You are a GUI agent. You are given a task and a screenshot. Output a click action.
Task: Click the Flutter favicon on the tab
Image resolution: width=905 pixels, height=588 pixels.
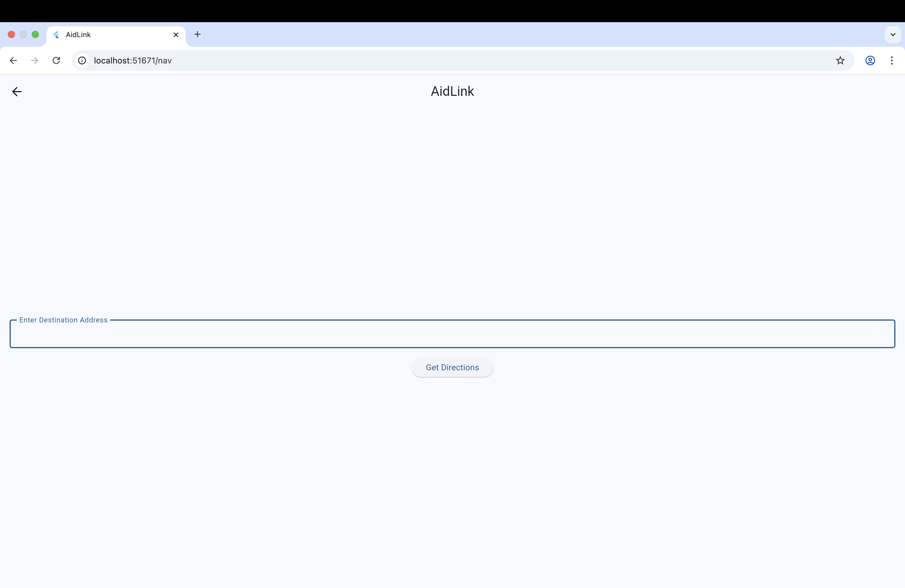pyautogui.click(x=57, y=35)
